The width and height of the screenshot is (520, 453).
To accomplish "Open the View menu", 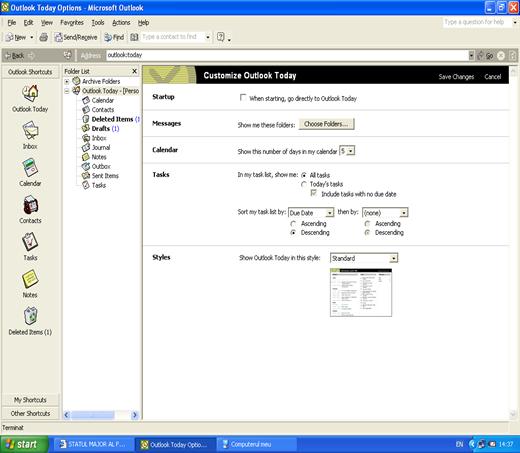I will click(47, 23).
